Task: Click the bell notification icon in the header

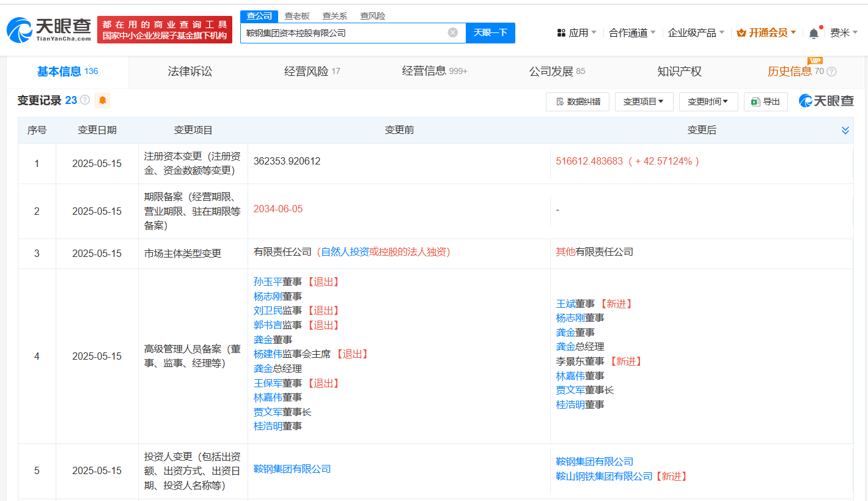Action: (x=814, y=33)
